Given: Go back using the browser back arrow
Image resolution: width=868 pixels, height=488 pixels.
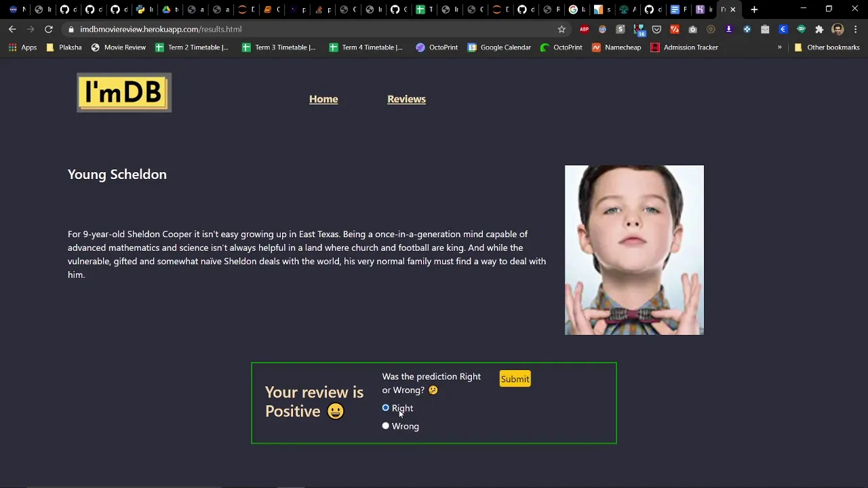Looking at the screenshot, I should pyautogui.click(x=12, y=29).
